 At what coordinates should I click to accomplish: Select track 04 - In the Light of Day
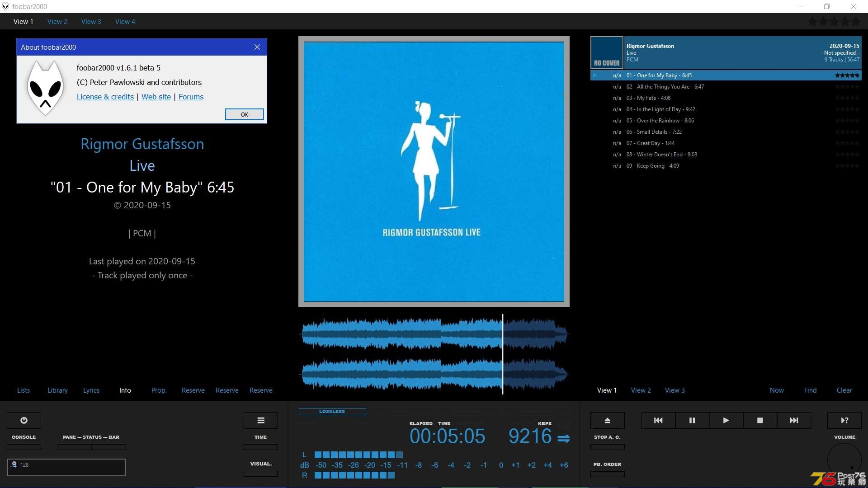point(726,109)
